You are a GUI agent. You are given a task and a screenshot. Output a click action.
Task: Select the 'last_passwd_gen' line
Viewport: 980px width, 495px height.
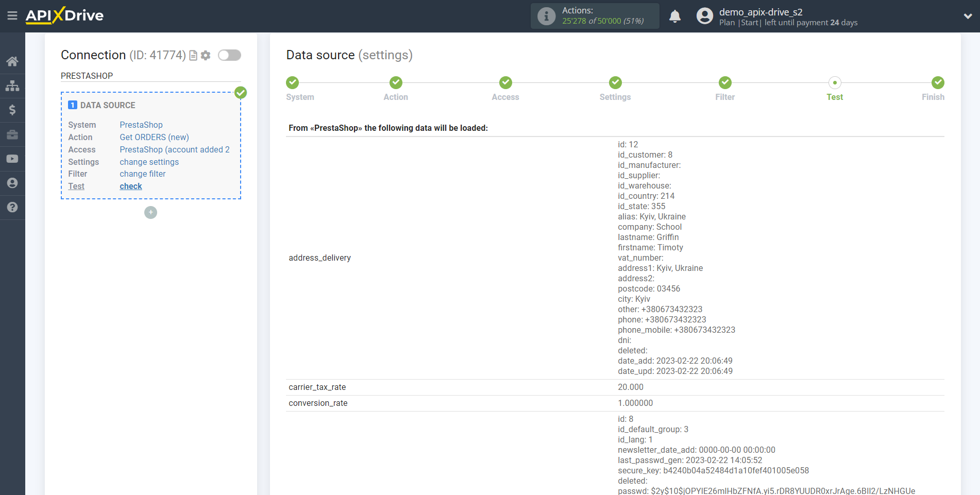690,460
